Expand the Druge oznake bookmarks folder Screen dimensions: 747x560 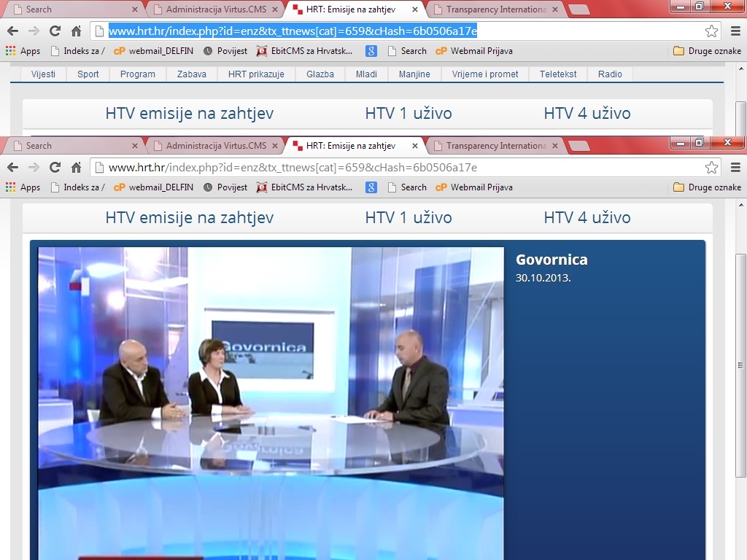tap(705, 187)
